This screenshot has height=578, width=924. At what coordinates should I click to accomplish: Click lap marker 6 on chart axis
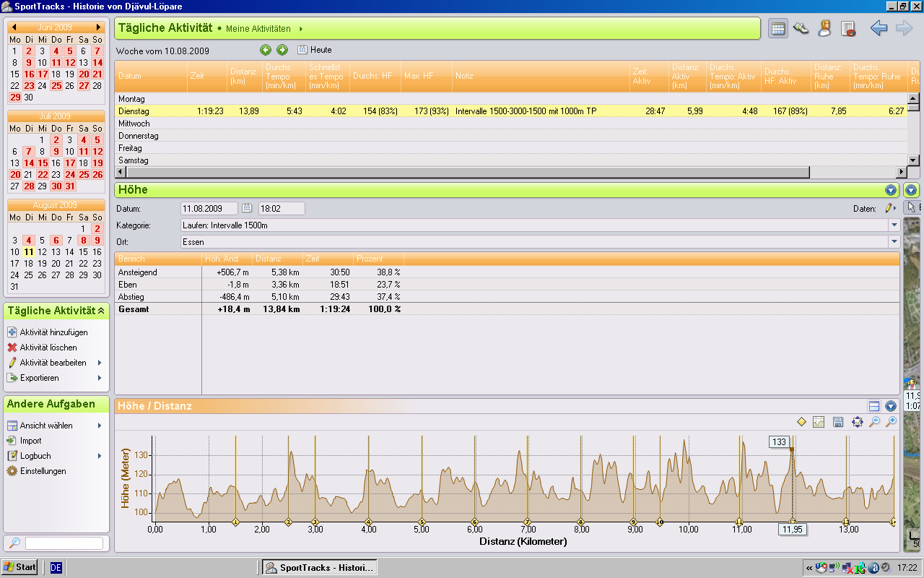(474, 522)
